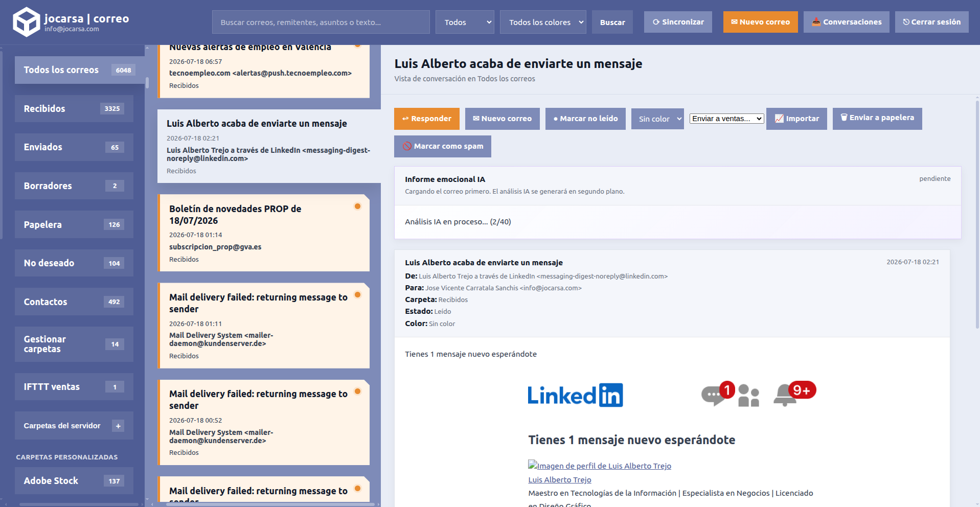Open the Borradores folder
The height and width of the screenshot is (507, 980).
pos(74,186)
